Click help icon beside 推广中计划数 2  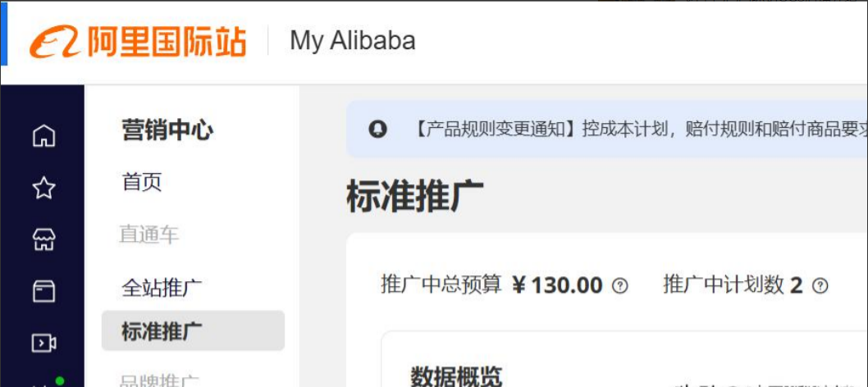point(820,286)
